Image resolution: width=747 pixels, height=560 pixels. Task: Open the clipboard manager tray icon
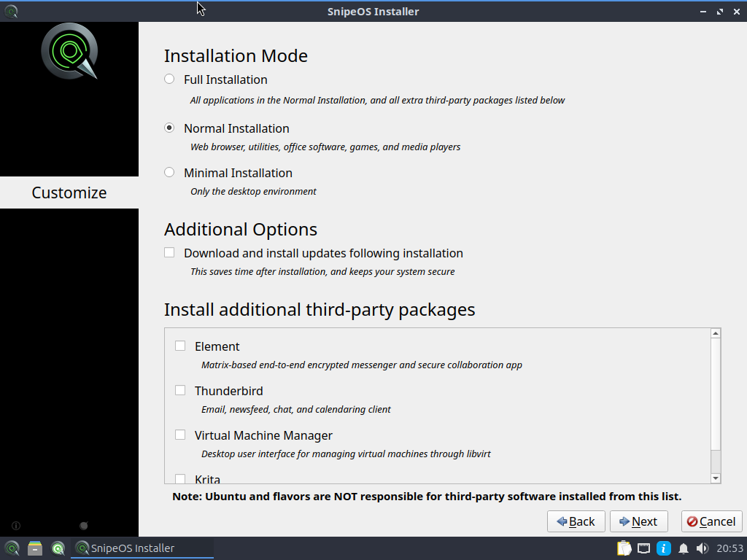click(x=624, y=548)
